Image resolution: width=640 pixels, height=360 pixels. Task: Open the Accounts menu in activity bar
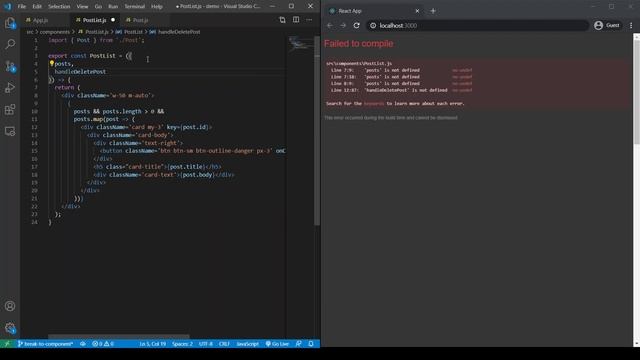(x=10, y=306)
